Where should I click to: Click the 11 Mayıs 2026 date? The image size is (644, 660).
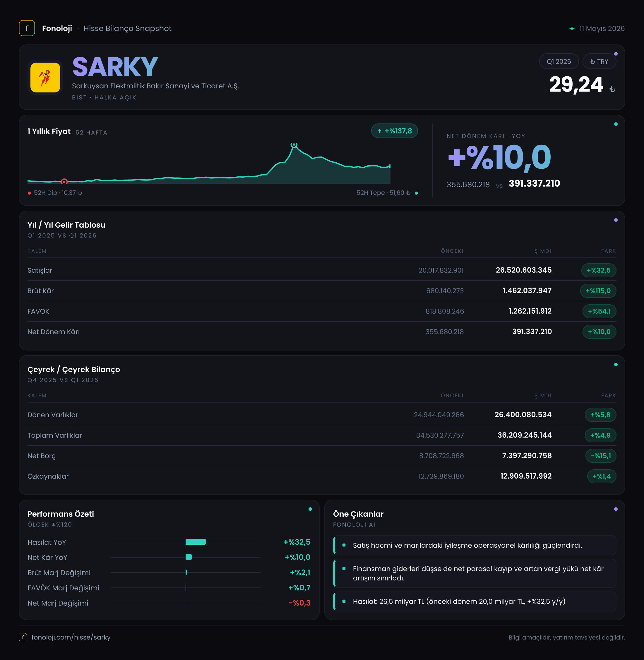(x=602, y=29)
